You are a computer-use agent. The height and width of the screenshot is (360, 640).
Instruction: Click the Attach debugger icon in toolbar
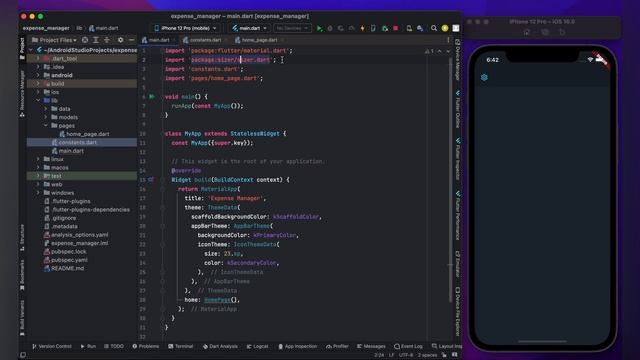(x=384, y=28)
